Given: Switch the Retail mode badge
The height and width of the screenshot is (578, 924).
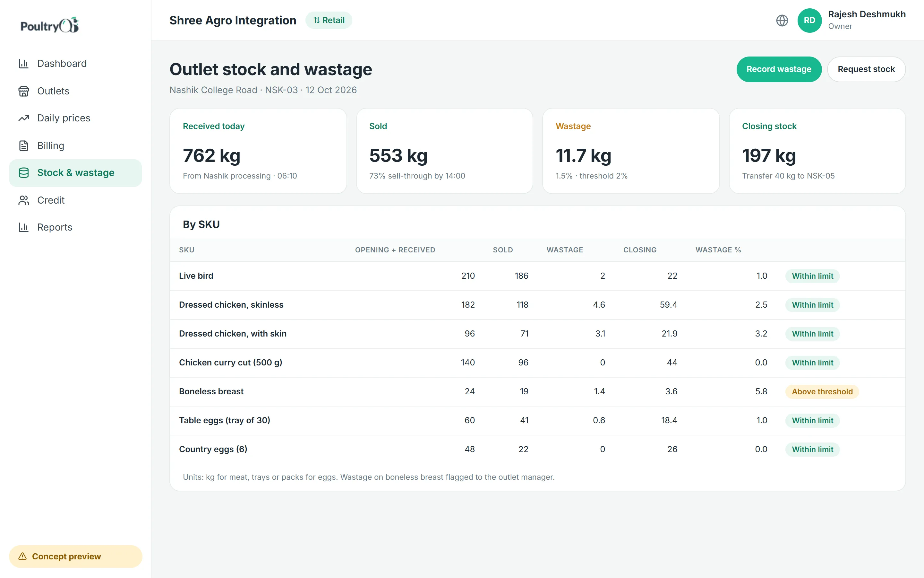Looking at the screenshot, I should pyautogui.click(x=329, y=20).
